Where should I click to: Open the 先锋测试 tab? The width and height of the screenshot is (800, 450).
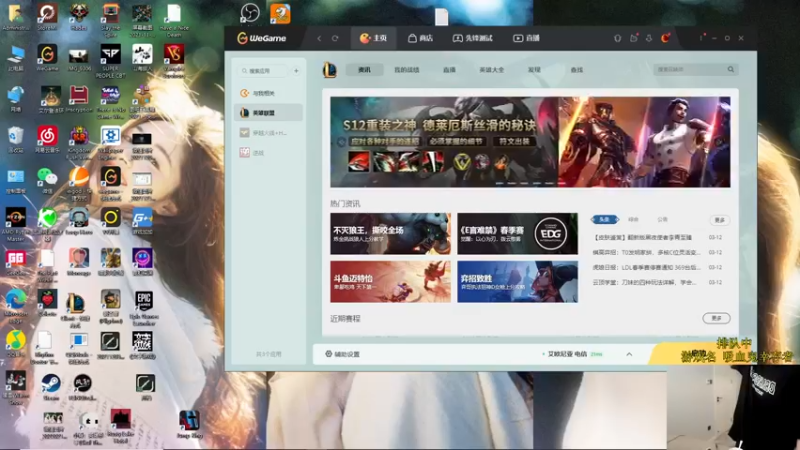(x=472, y=38)
